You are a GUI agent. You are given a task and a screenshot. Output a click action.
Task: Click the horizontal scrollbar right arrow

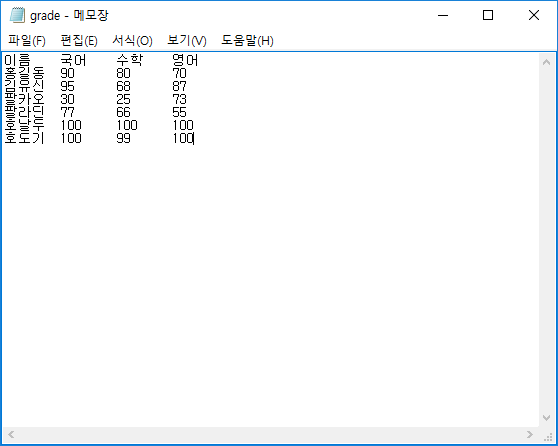click(x=530, y=435)
